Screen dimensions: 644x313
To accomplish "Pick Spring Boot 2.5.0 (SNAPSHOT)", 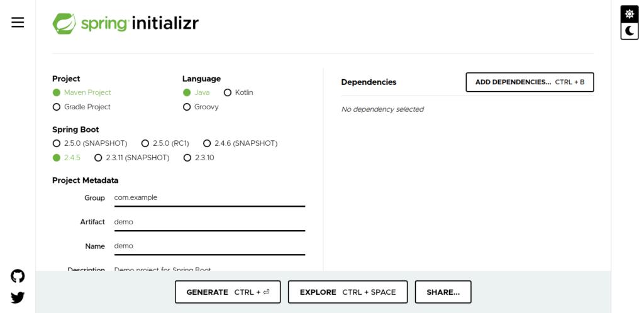I will tap(90, 143).
